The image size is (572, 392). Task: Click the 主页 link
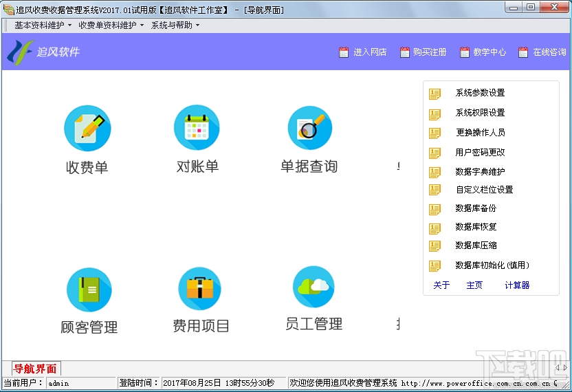pyautogui.click(x=474, y=285)
